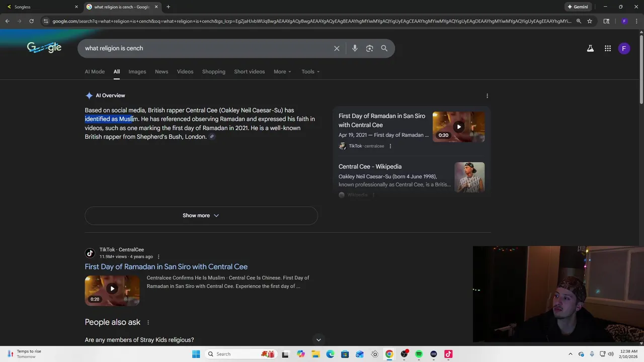Start voice search with the microphone
Screen dimensions: 644x362
[x=355, y=48]
